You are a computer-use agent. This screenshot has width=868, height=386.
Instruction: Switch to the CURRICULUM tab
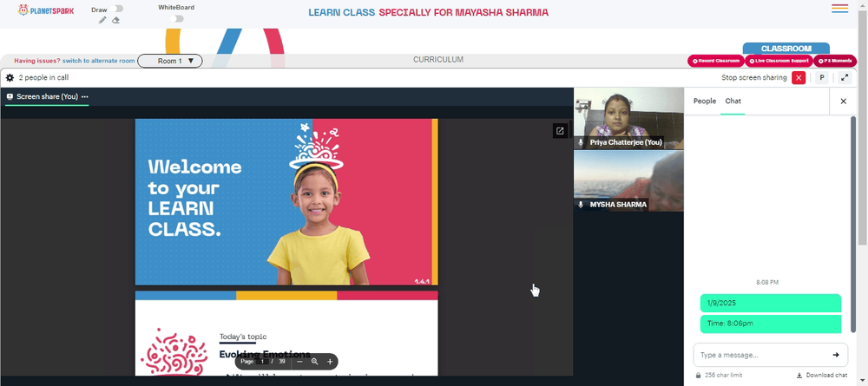(437, 60)
